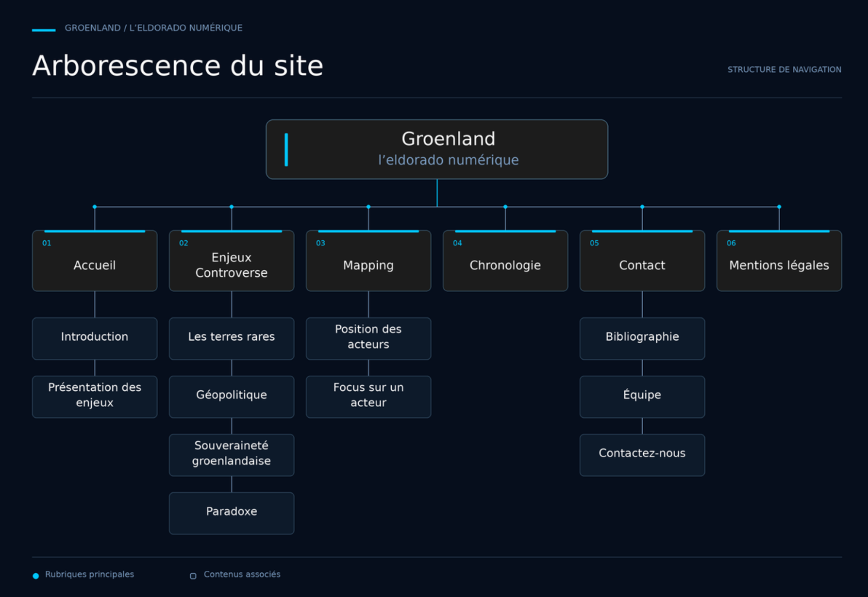Viewport: 868px width, 597px height.
Task: Click Les terres rares box
Action: pyautogui.click(x=232, y=339)
